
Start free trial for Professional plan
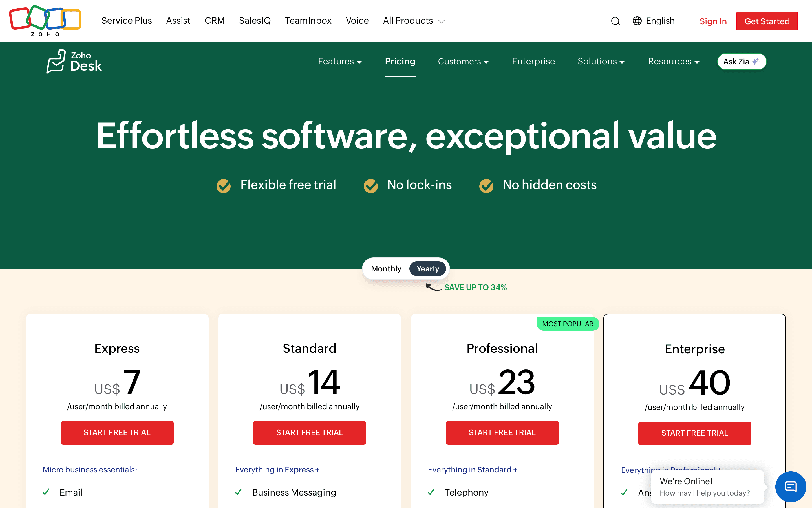(x=502, y=433)
